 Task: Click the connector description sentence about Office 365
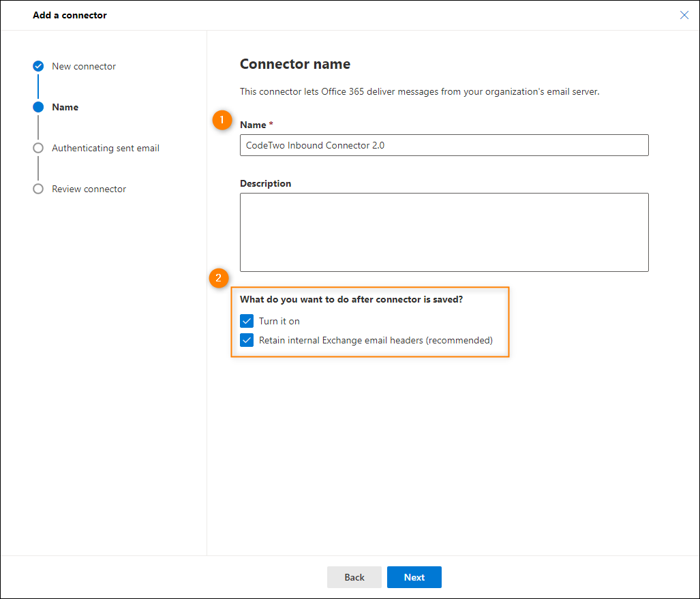point(420,91)
